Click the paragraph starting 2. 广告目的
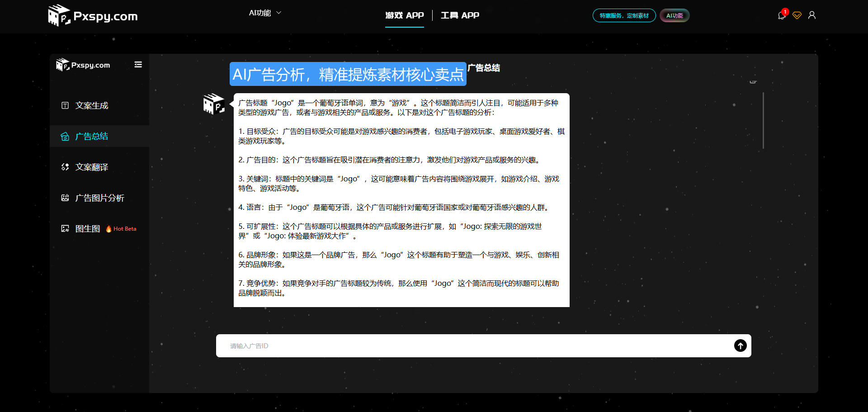868x412 pixels. coord(390,160)
